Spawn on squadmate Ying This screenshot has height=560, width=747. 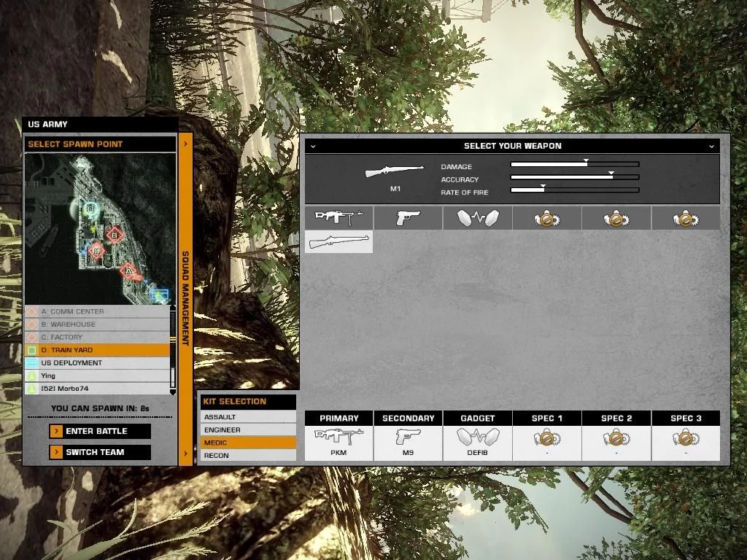coord(97,376)
